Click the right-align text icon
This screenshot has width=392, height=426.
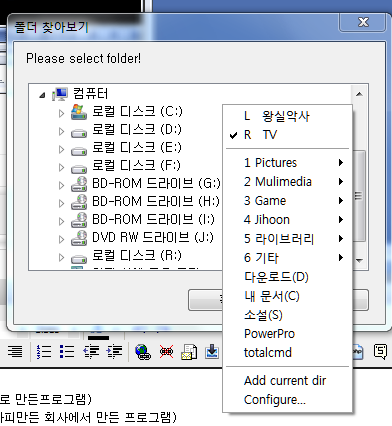tap(15, 351)
